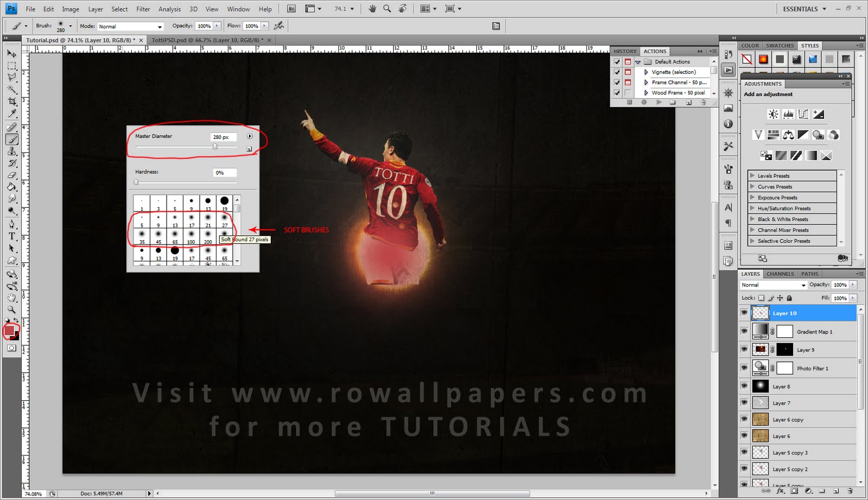868x500 pixels.
Task: Uncheck the Default Actions set checkbox
Action: [617, 62]
